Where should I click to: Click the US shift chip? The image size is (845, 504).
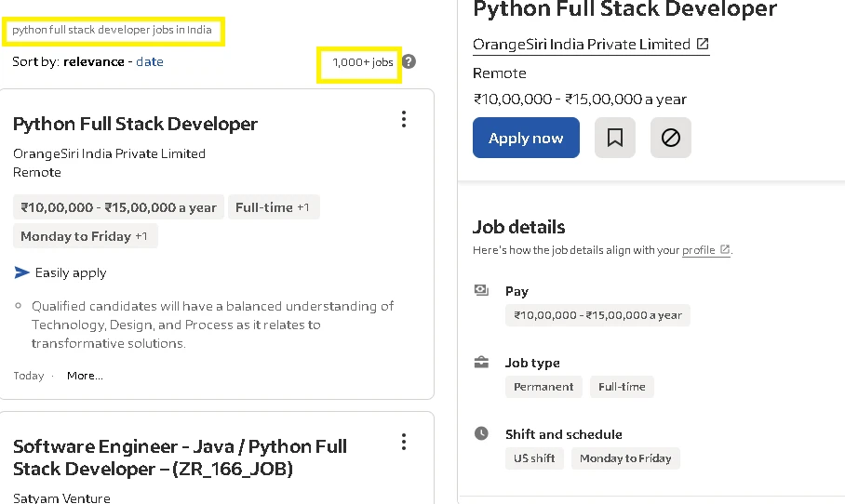534,458
